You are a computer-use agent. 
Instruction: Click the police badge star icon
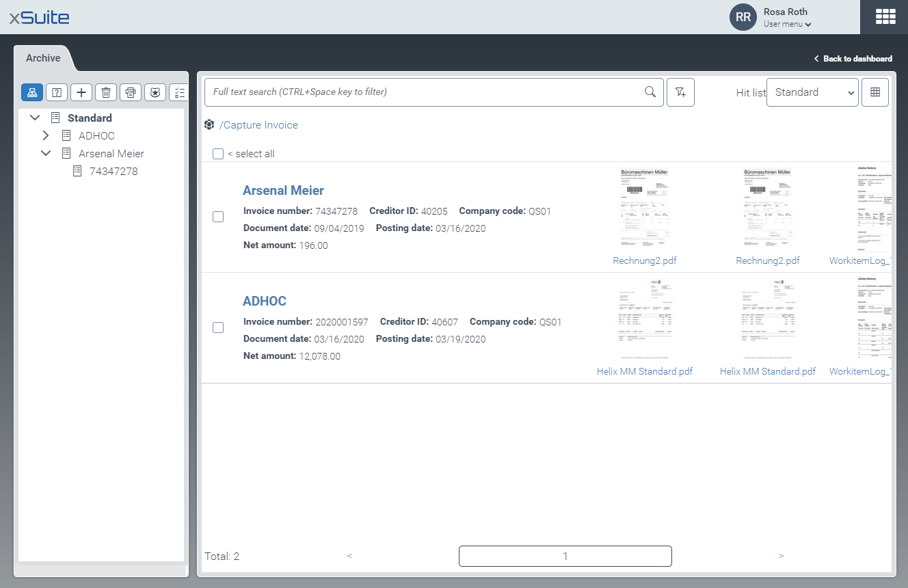[155, 92]
